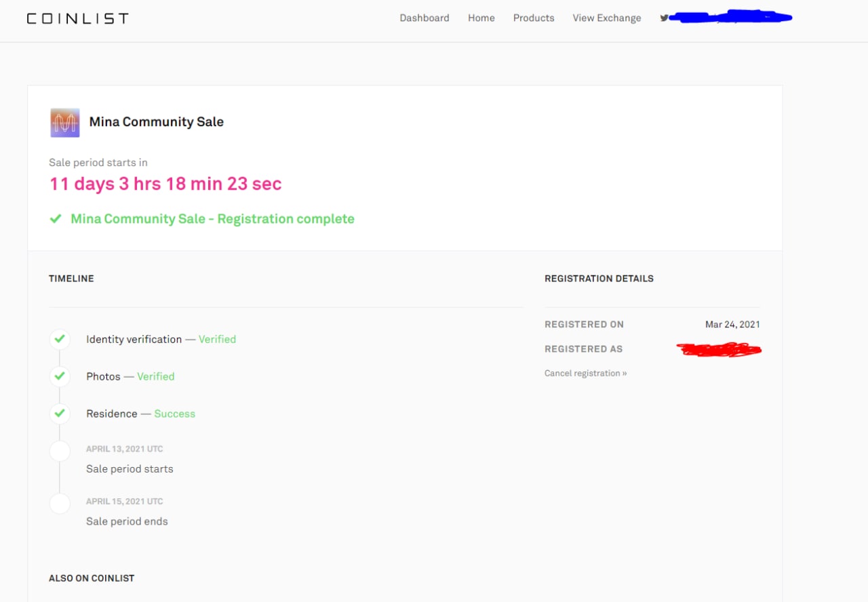Click the green checkmark beside Registration complete

[x=56, y=219]
